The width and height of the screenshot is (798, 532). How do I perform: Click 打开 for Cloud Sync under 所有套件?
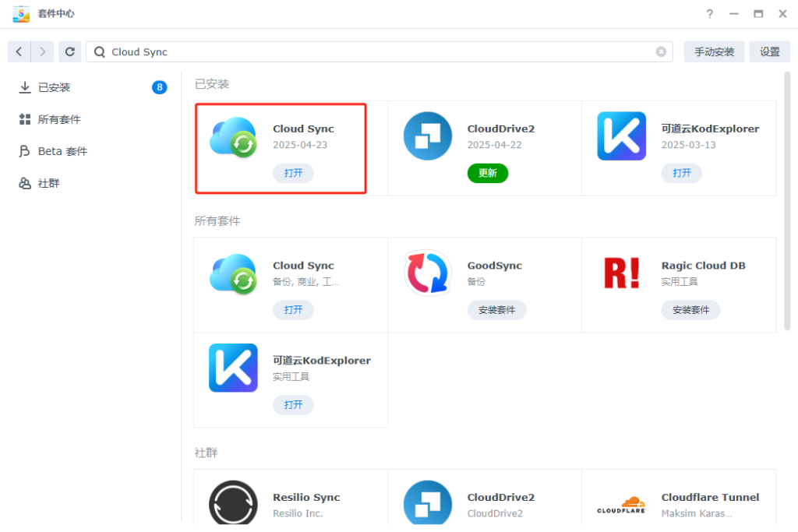[x=293, y=310]
